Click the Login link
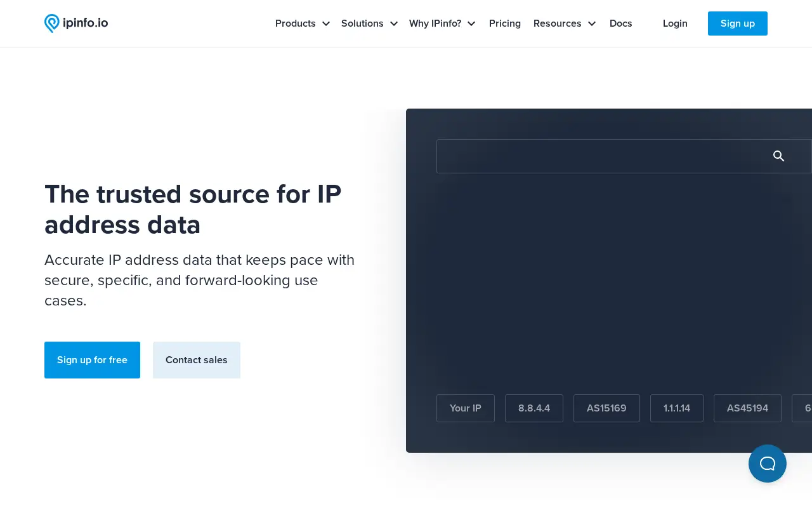Image resolution: width=812 pixels, height=508 pixels. pos(675,23)
